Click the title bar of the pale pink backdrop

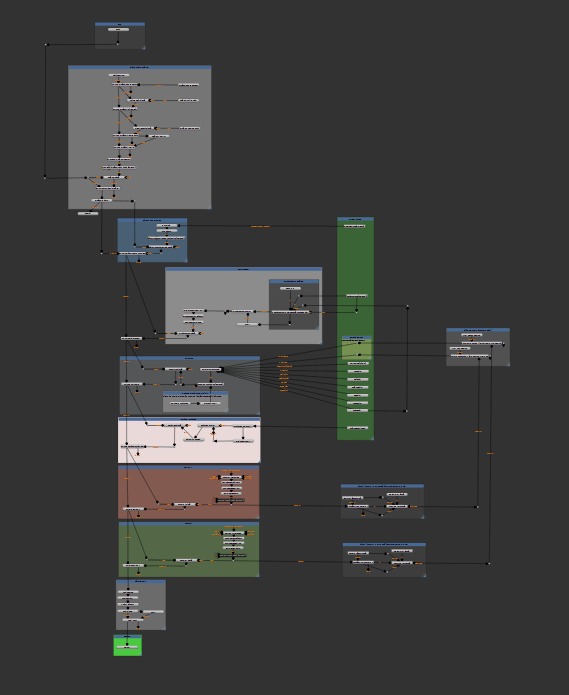tap(189, 419)
